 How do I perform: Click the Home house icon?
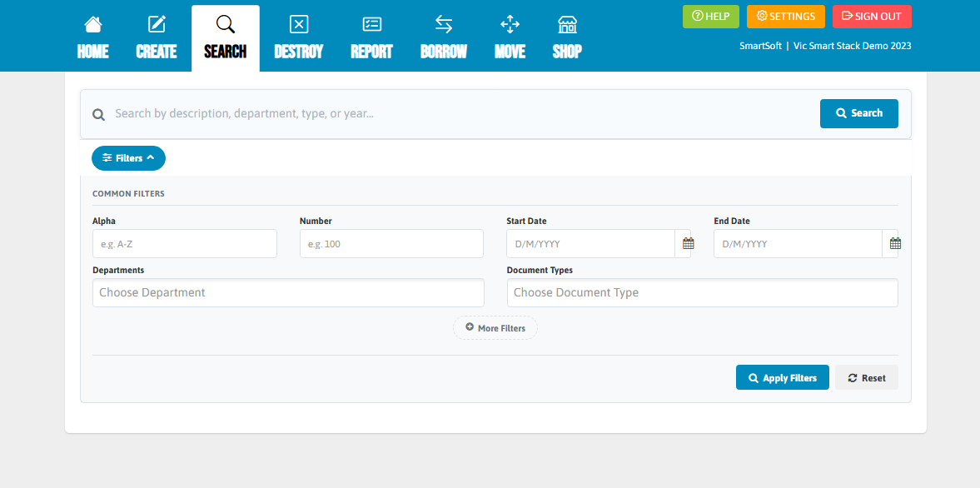93,24
